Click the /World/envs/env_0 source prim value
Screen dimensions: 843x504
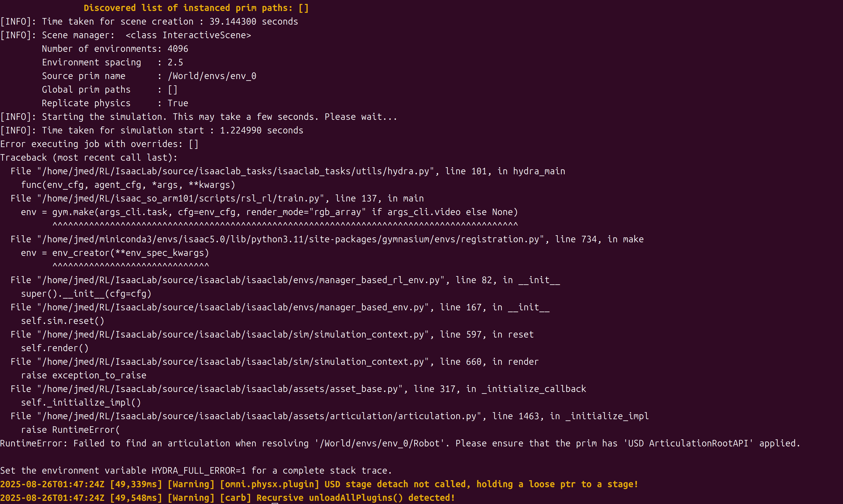(x=212, y=76)
